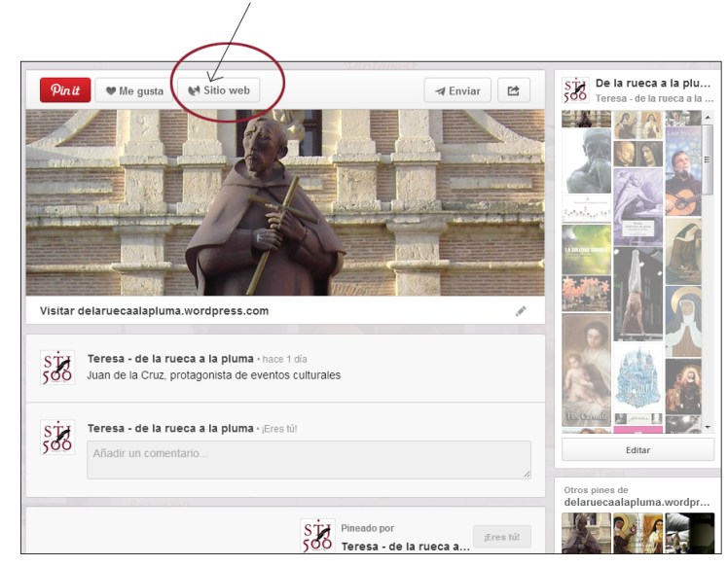Click the avatar beside Pineado por

tap(318, 536)
